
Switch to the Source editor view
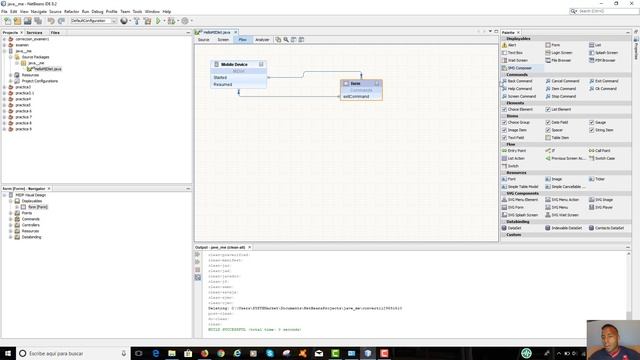pyautogui.click(x=203, y=40)
